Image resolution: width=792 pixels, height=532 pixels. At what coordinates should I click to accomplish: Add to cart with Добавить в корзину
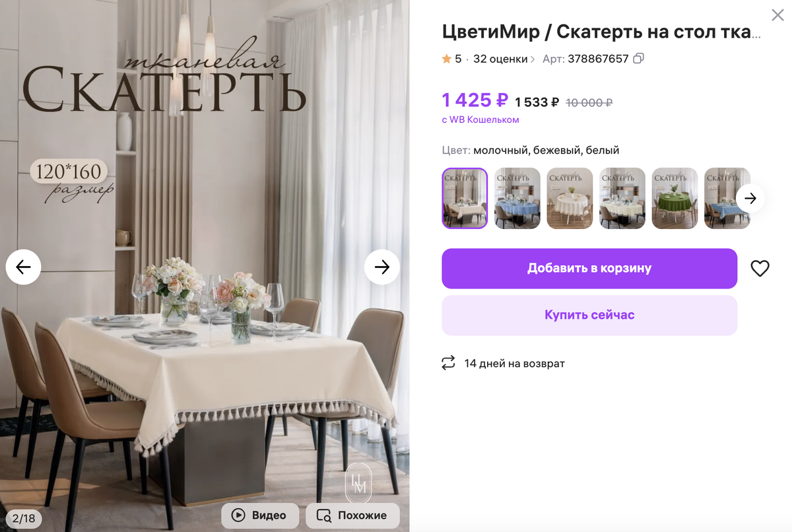click(x=589, y=269)
